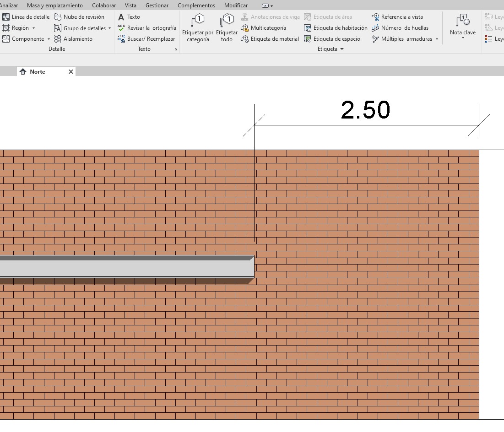Select the Línea de detalle tool

click(x=26, y=17)
